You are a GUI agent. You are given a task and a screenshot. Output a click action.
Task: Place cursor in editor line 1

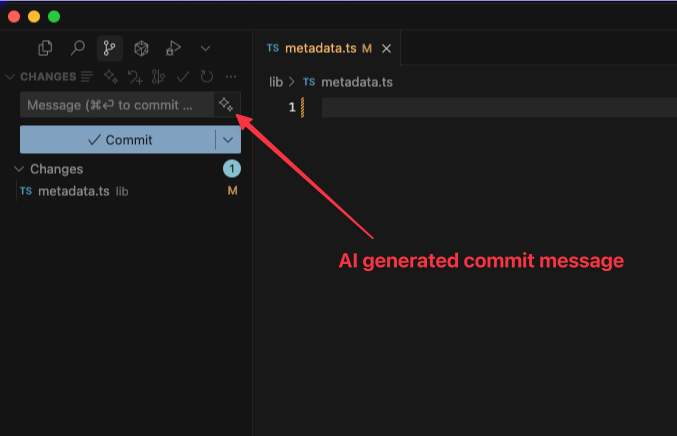(x=499, y=107)
